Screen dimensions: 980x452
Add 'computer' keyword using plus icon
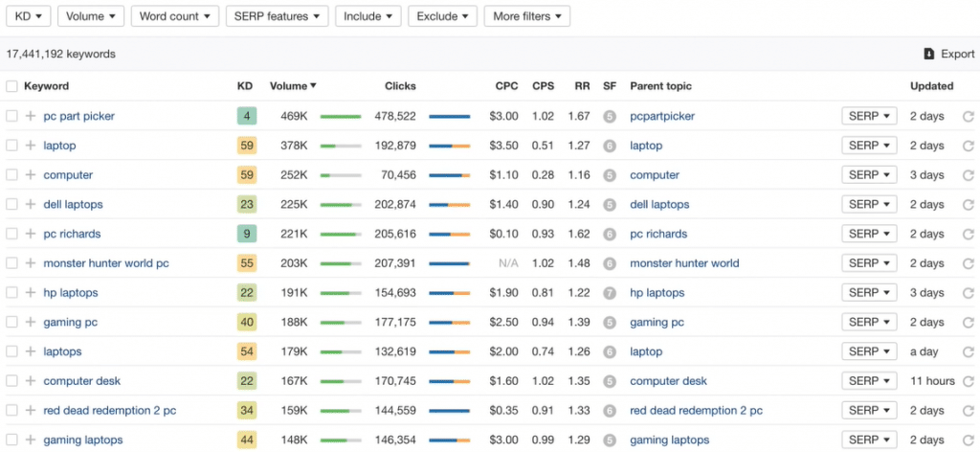pyautogui.click(x=31, y=175)
